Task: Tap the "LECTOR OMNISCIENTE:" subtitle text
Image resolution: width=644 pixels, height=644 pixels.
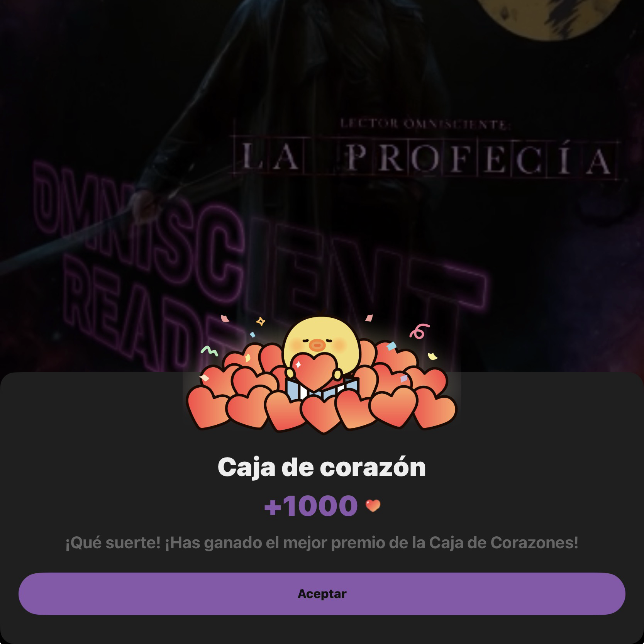Action: pos(423,124)
